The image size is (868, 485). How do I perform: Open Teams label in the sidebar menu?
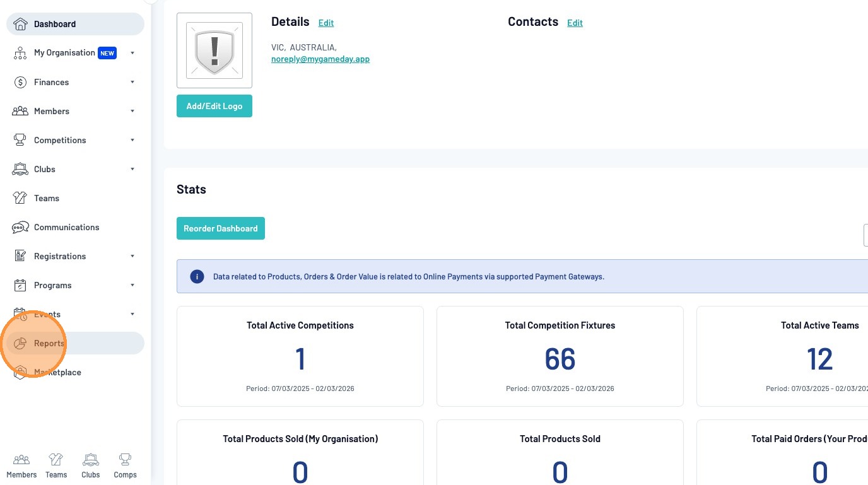tap(47, 198)
